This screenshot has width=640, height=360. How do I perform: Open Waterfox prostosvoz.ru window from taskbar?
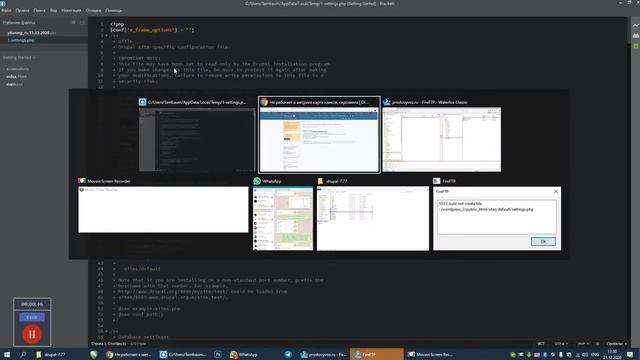323,354
